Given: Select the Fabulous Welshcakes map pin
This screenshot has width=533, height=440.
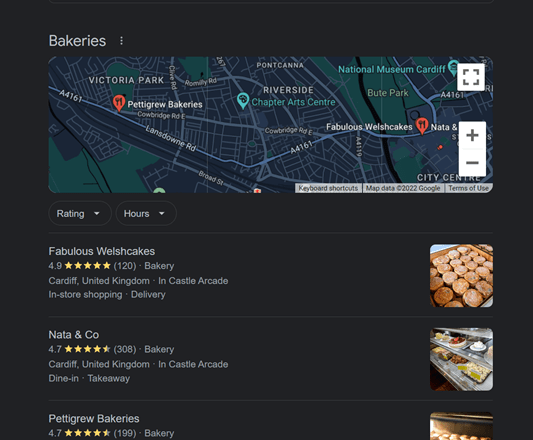Looking at the screenshot, I should pos(422,125).
